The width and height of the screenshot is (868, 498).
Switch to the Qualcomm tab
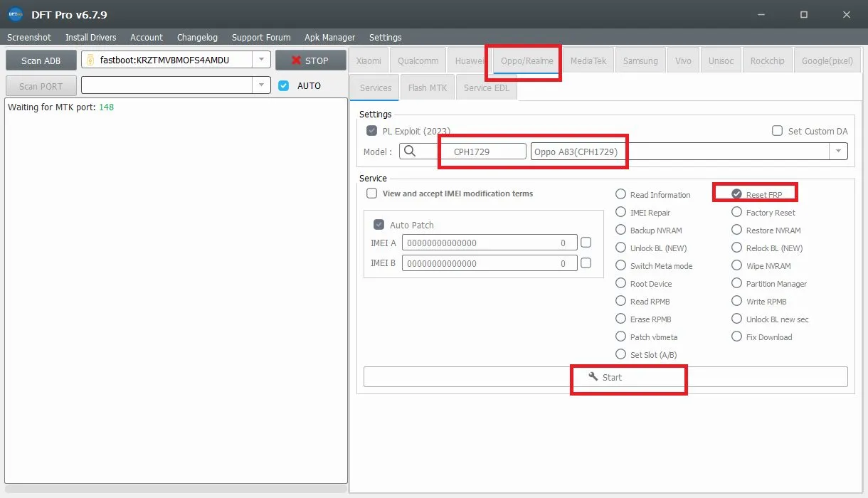tap(418, 60)
